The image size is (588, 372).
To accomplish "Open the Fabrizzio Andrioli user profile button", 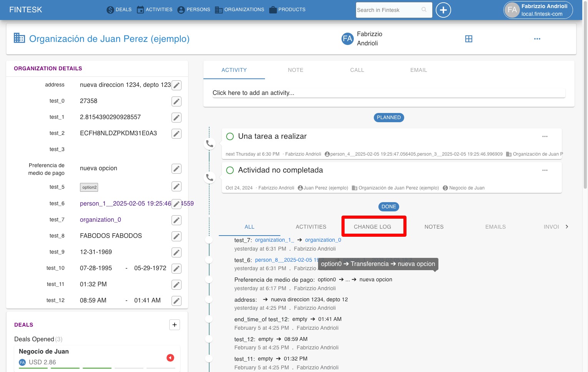I will [x=538, y=10].
